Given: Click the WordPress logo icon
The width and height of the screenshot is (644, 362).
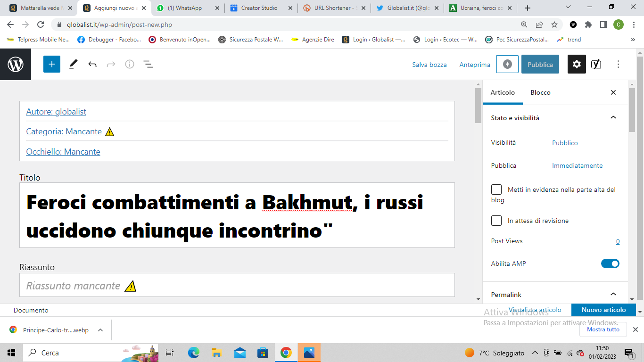Looking at the screenshot, I should (x=16, y=64).
